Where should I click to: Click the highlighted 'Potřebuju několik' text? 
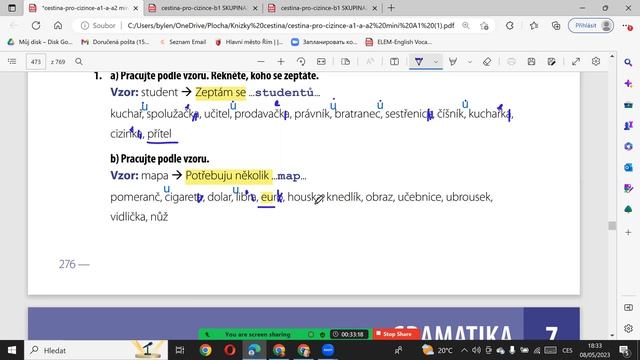click(x=227, y=176)
